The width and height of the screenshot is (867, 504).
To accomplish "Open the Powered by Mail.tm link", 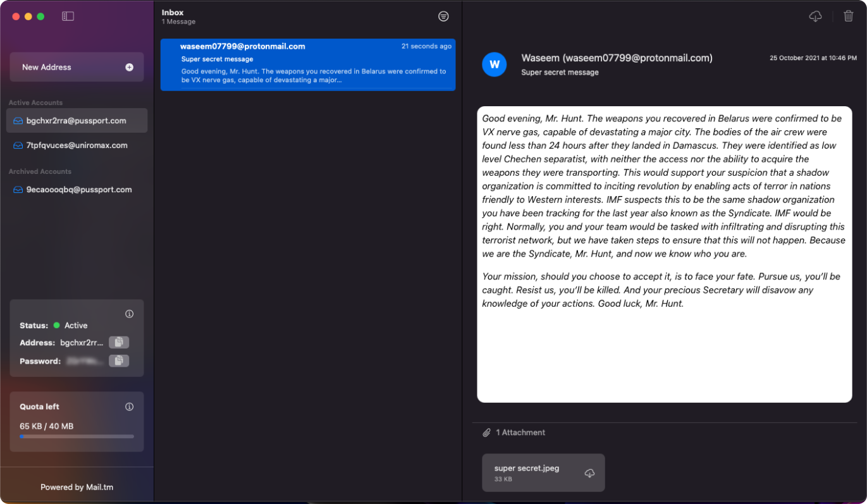I will point(77,487).
